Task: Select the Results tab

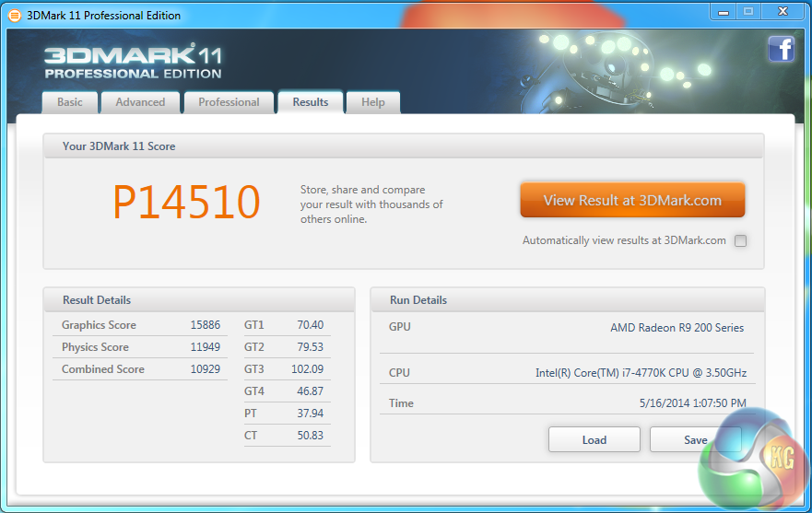Action: pyautogui.click(x=311, y=102)
